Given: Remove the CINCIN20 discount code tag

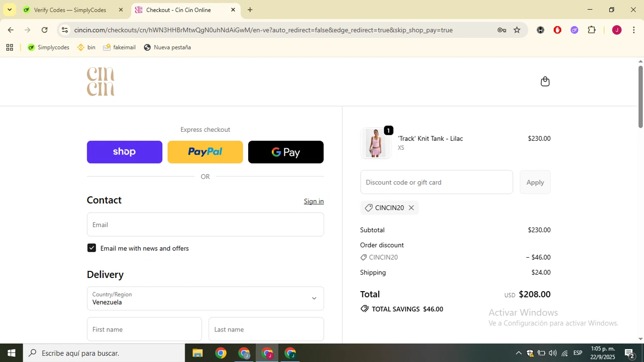Looking at the screenshot, I should [x=411, y=208].
